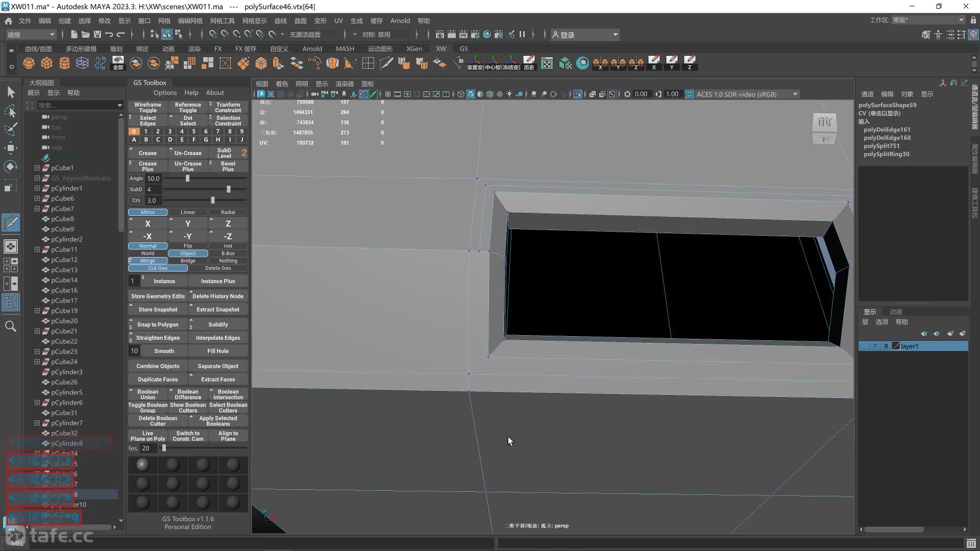Click the lock icon beside workspace selector
Viewport: 980px width, 551px height.
point(973,20)
